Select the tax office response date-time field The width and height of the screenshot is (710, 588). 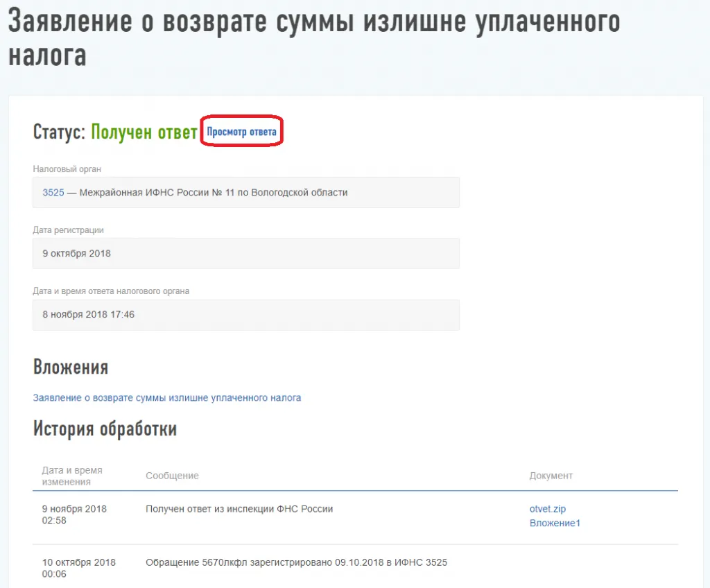245,315
